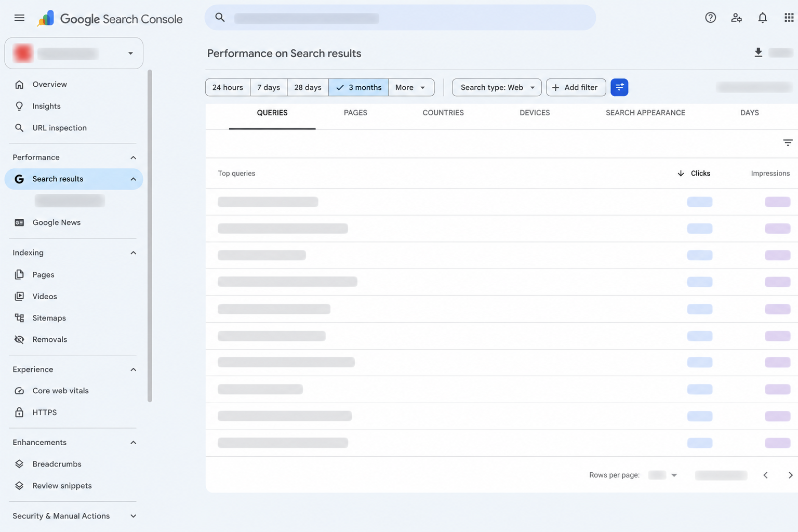Click the table filter rows icon

[788, 142]
